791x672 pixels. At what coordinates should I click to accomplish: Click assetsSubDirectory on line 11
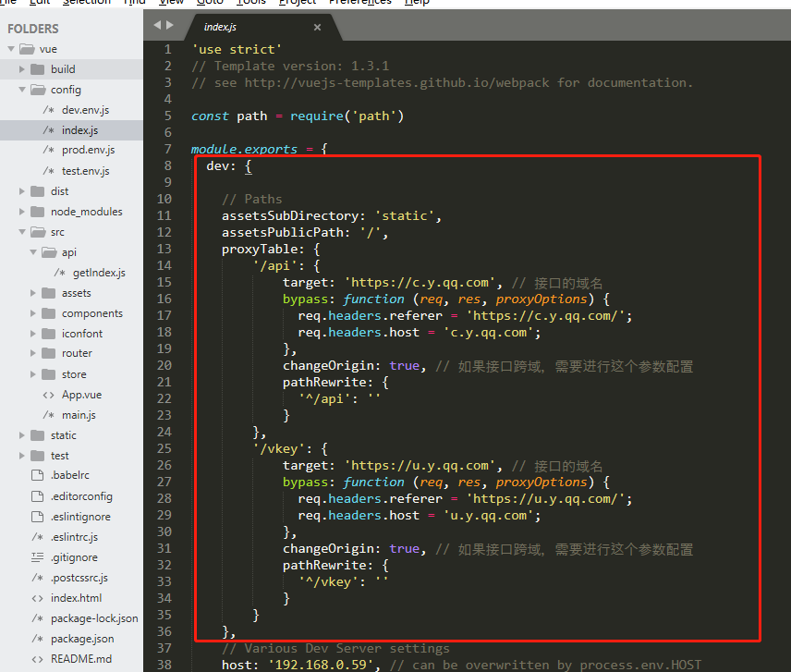290,216
